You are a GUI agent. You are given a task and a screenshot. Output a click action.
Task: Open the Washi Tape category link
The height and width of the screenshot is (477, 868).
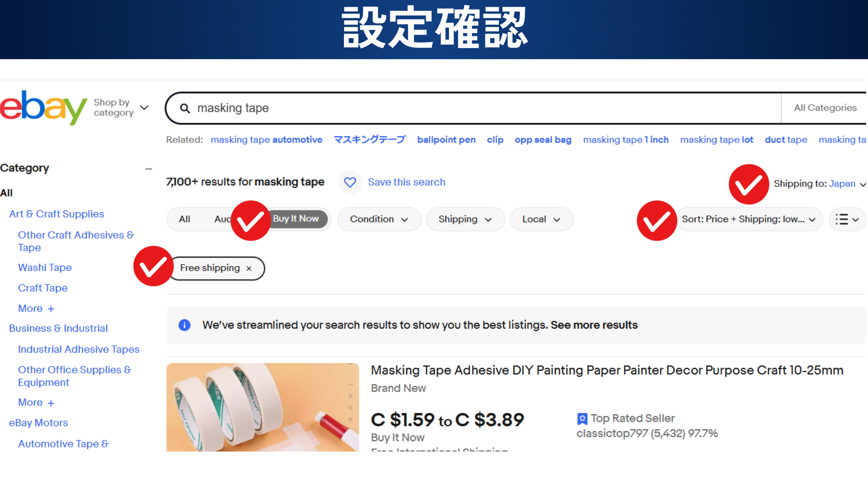pyautogui.click(x=45, y=268)
